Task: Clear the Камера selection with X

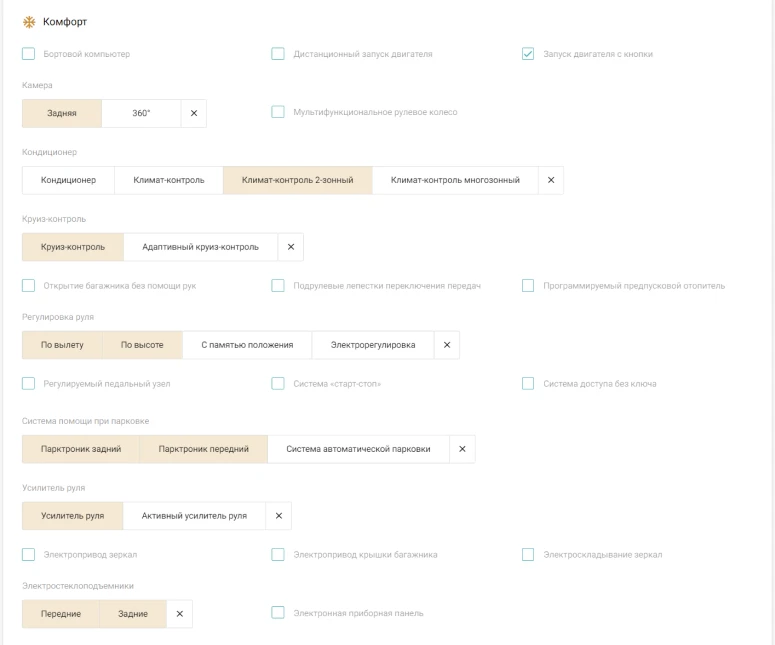Action: click(x=194, y=113)
